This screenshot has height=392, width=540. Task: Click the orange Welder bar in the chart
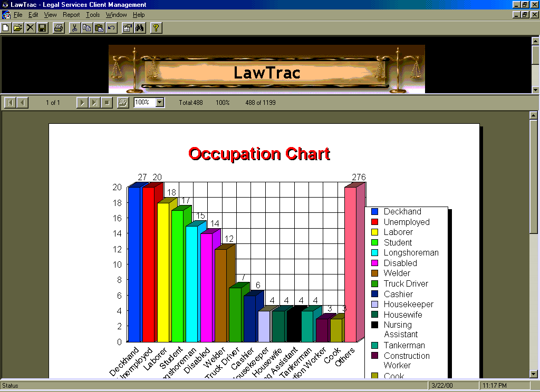[221, 295]
